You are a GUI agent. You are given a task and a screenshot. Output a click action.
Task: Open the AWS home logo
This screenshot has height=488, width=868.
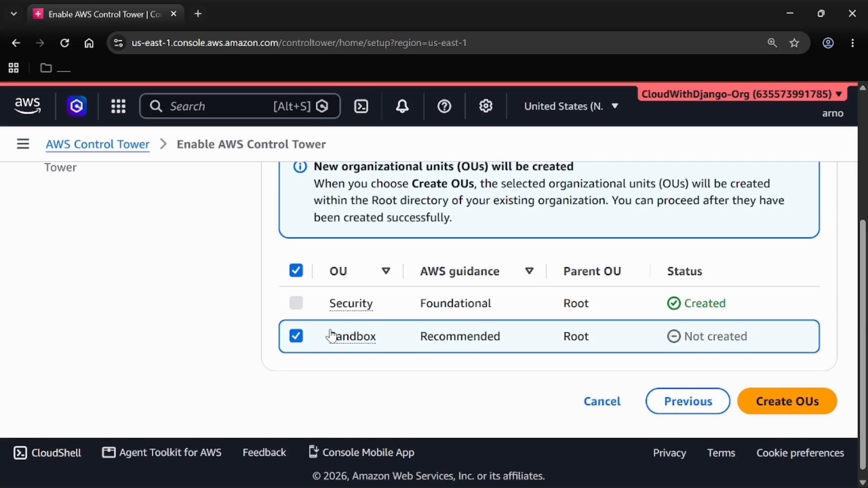click(28, 106)
